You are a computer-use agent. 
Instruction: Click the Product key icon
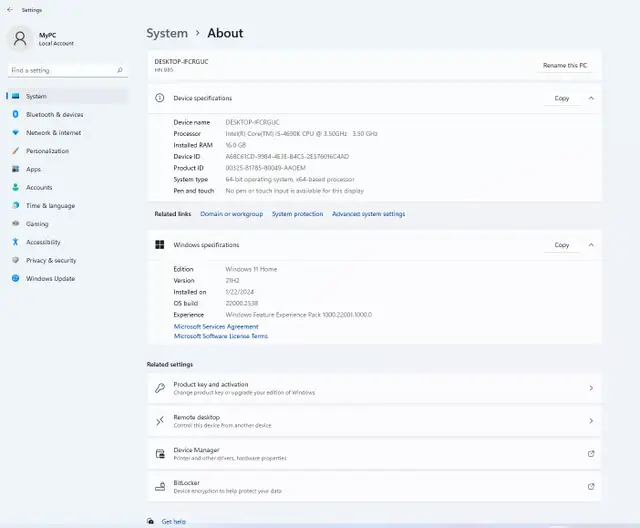coord(160,388)
